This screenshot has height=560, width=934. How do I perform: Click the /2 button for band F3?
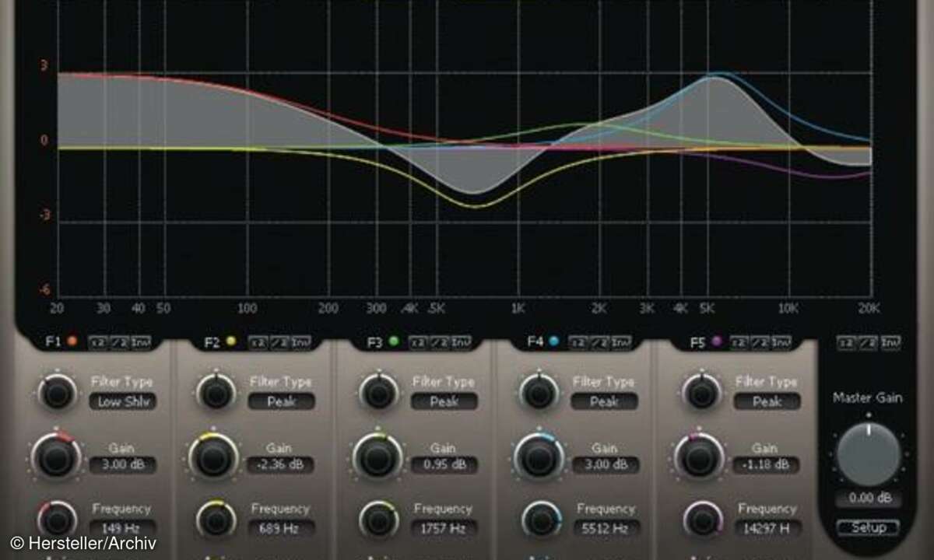point(440,342)
